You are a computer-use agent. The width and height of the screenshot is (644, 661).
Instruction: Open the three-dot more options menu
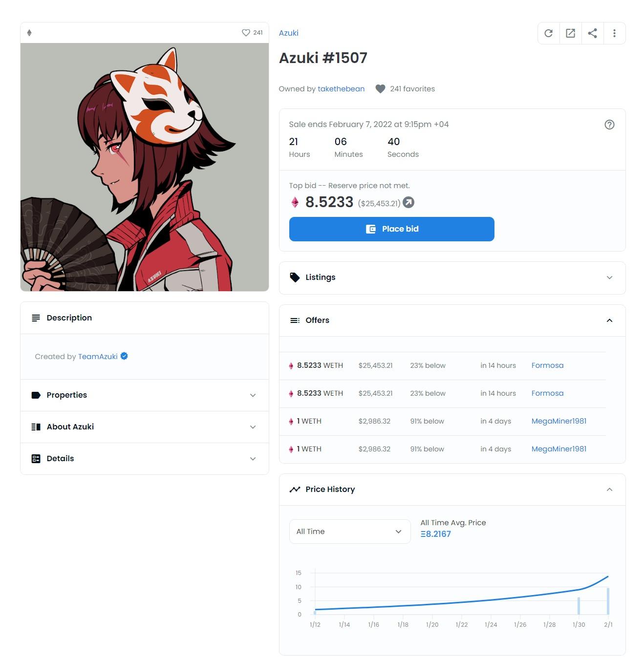(614, 33)
